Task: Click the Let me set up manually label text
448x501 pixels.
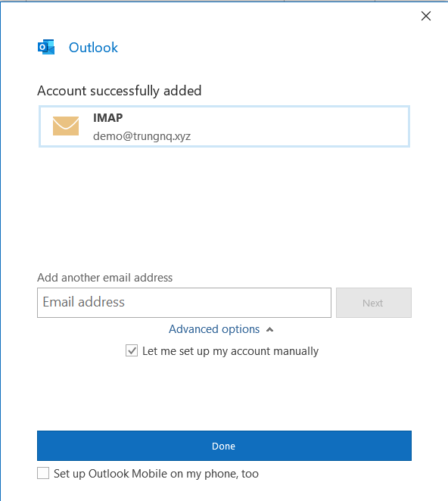Action: [x=230, y=351]
